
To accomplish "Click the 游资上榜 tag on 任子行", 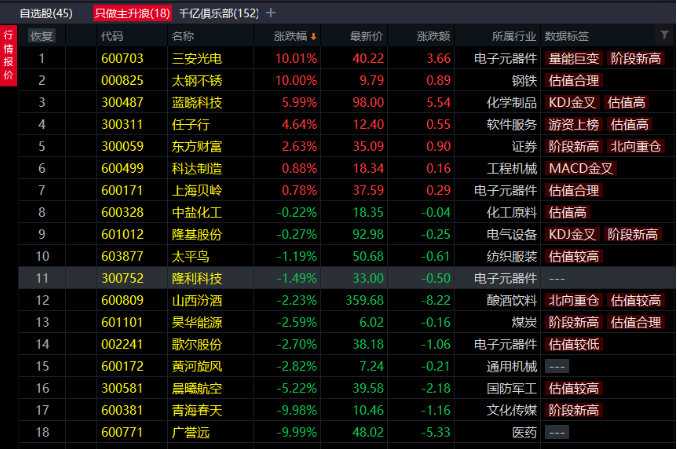I will coord(573,124).
